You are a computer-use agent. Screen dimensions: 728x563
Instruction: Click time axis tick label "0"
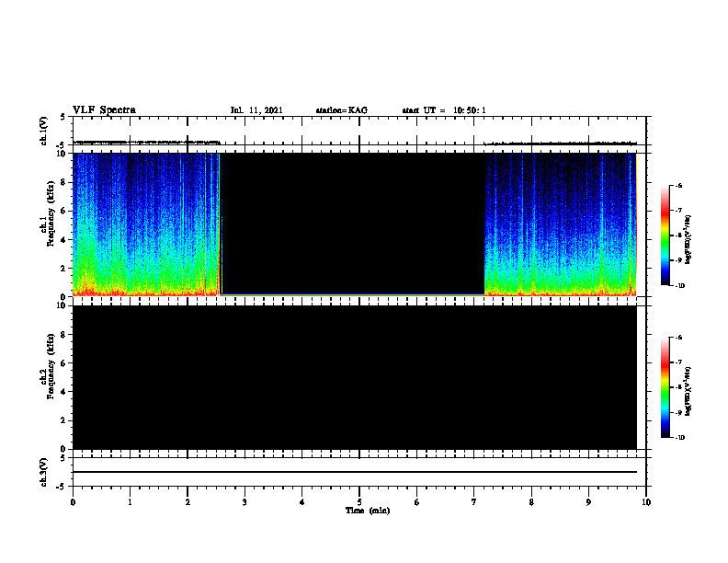[x=73, y=502]
